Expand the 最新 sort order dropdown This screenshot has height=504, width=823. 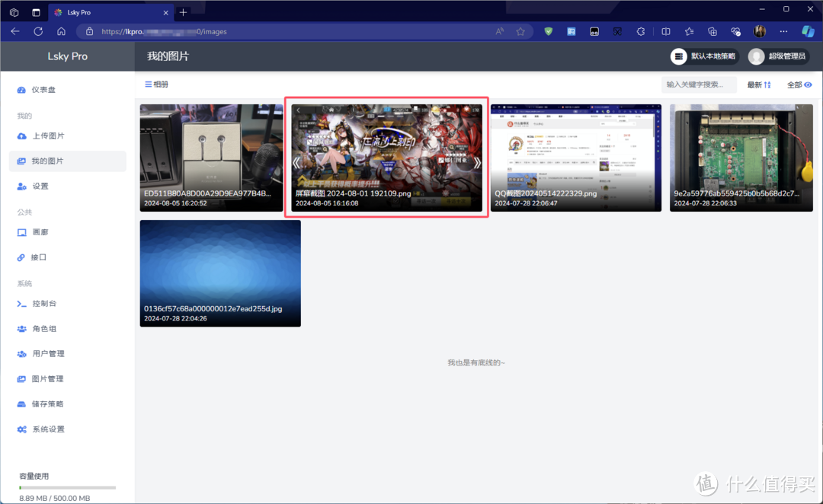coord(759,85)
